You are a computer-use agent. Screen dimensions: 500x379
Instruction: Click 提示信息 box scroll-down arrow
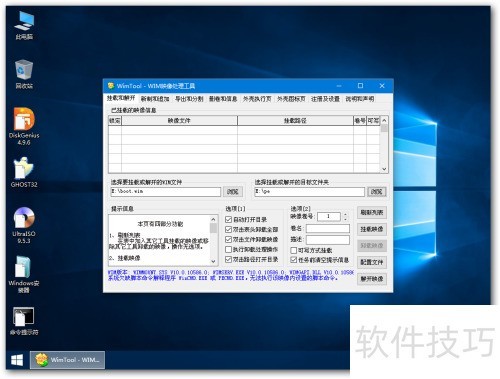click(213, 261)
